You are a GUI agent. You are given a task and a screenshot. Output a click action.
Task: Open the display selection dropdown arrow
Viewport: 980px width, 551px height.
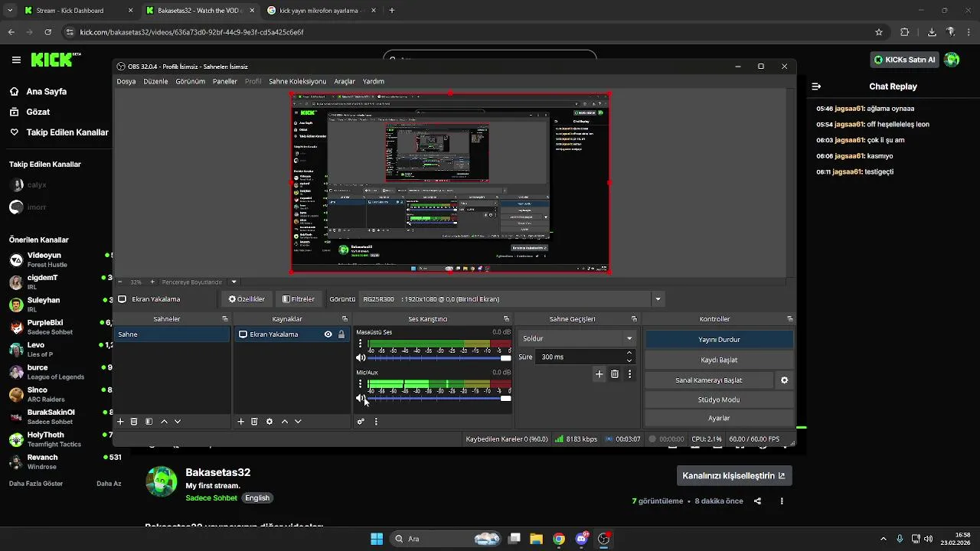point(658,299)
